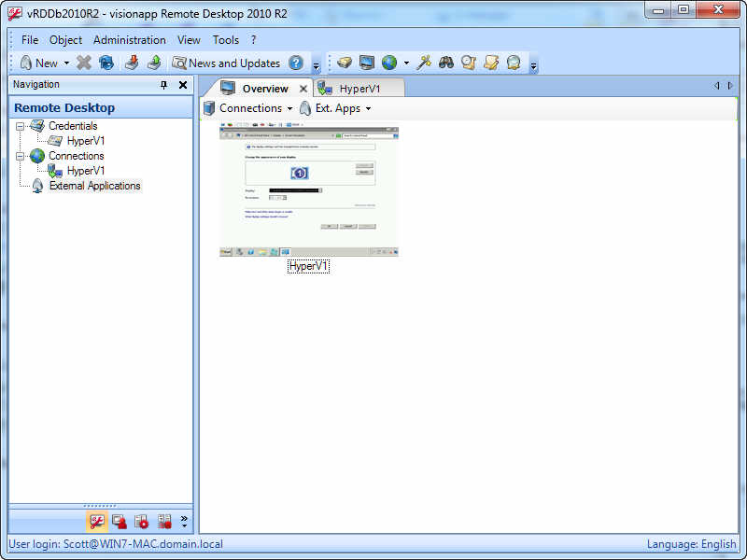Click the blue refresh icon in toolbar

[x=106, y=63]
